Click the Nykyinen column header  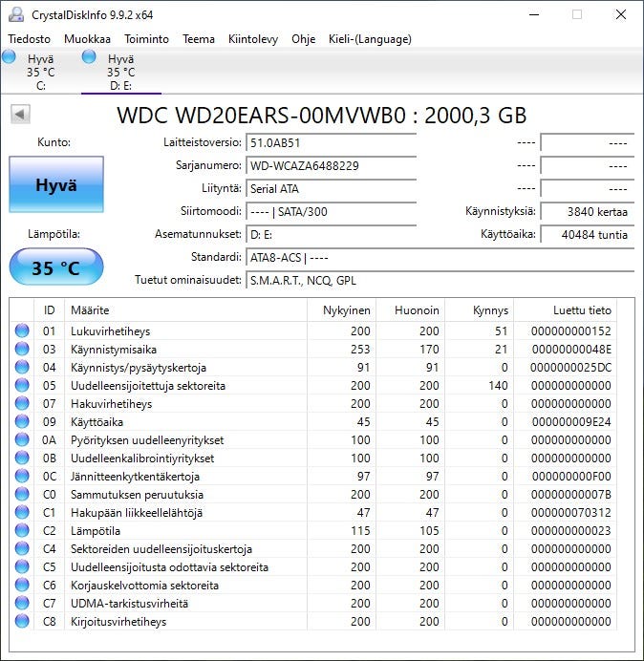342,310
